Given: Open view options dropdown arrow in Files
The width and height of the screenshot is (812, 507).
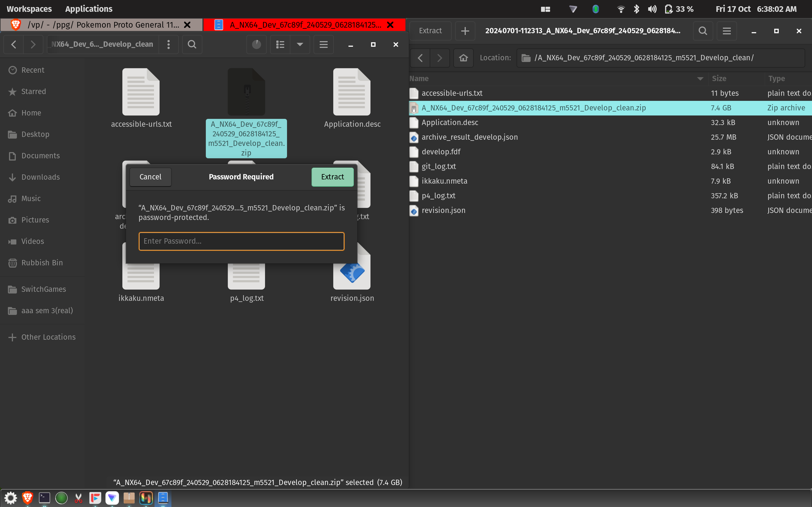Looking at the screenshot, I should [300, 44].
